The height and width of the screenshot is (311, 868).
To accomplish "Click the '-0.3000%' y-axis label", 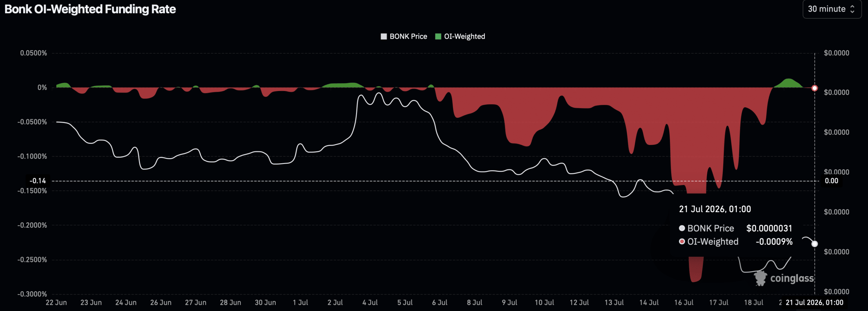I will click(32, 294).
